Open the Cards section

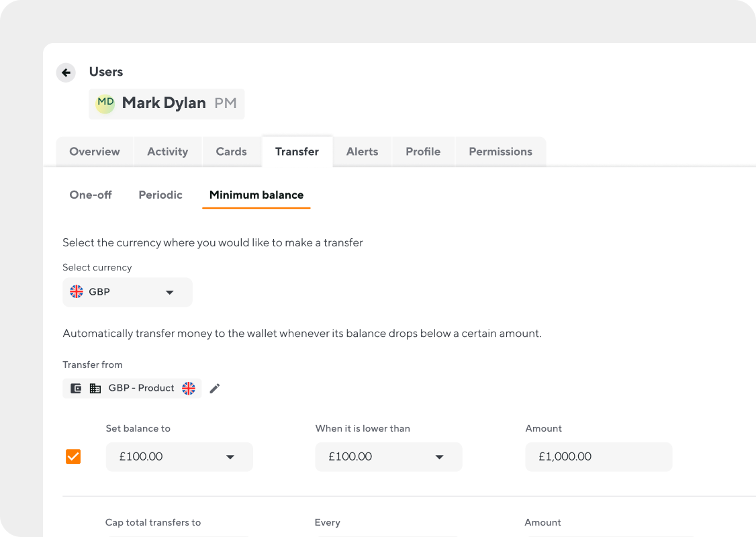click(231, 152)
